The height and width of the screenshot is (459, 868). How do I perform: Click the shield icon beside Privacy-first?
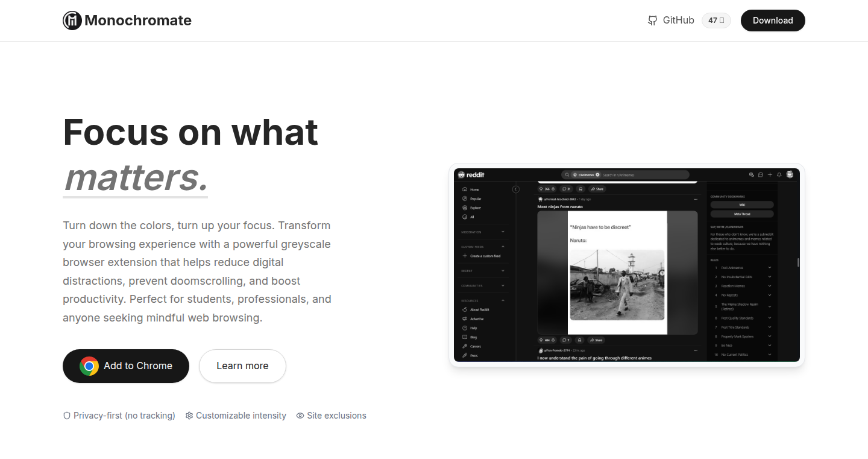pyautogui.click(x=67, y=416)
